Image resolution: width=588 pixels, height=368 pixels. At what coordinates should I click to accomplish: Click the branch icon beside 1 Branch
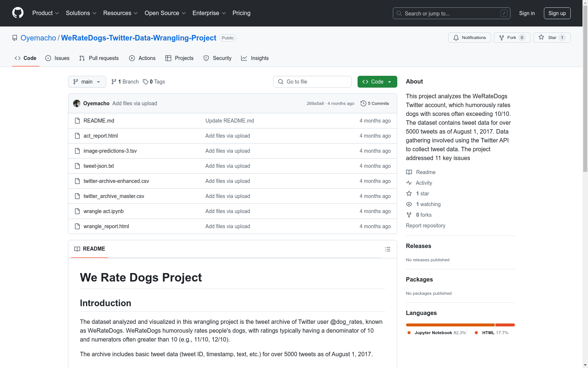coord(114,82)
